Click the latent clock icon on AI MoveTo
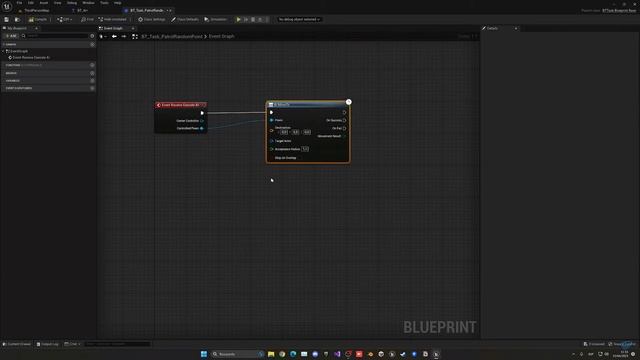Screen dimensions: 640x360 click(349, 102)
